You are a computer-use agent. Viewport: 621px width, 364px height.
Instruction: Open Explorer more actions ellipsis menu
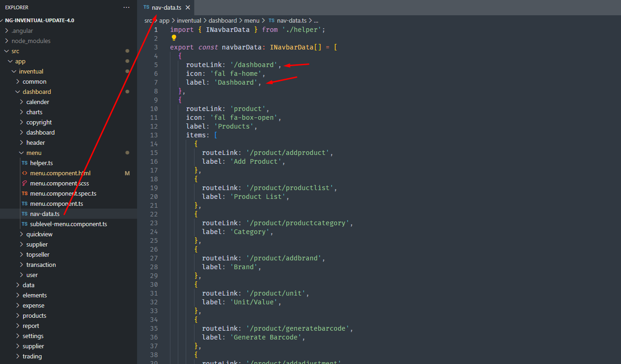click(x=126, y=7)
